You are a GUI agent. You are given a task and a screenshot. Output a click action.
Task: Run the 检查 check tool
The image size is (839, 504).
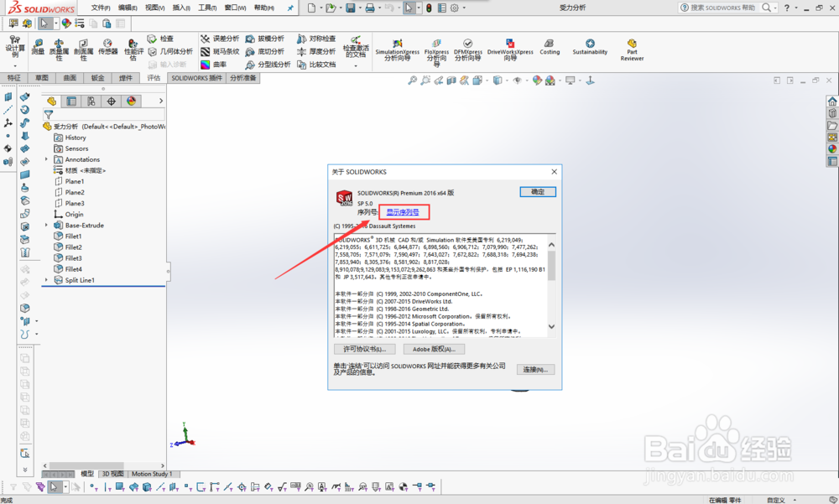coord(160,39)
